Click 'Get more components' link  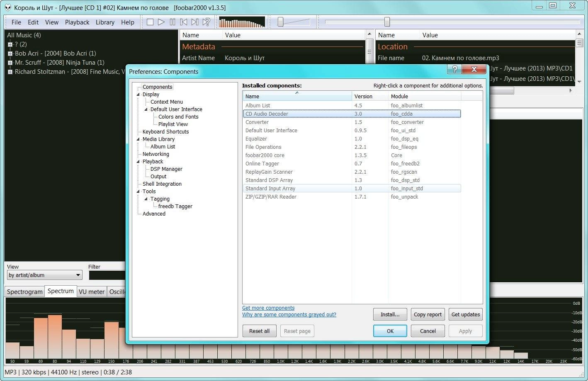pyautogui.click(x=268, y=308)
